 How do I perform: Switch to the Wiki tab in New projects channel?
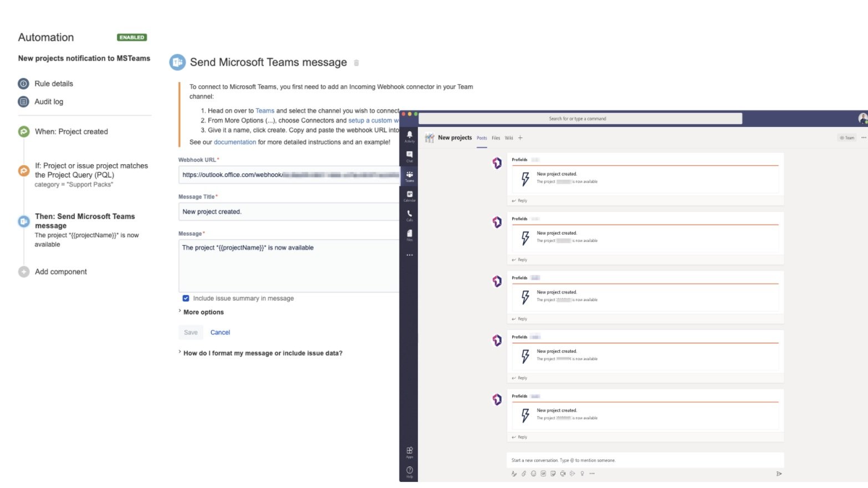[509, 138]
